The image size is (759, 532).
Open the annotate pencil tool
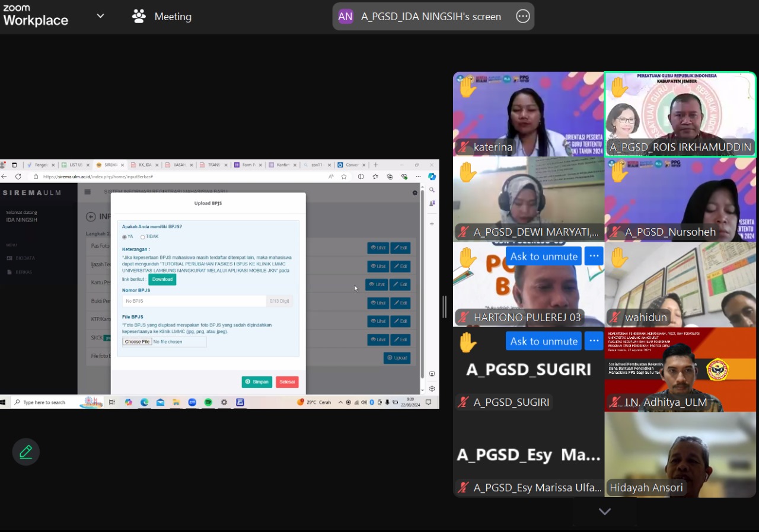point(25,453)
